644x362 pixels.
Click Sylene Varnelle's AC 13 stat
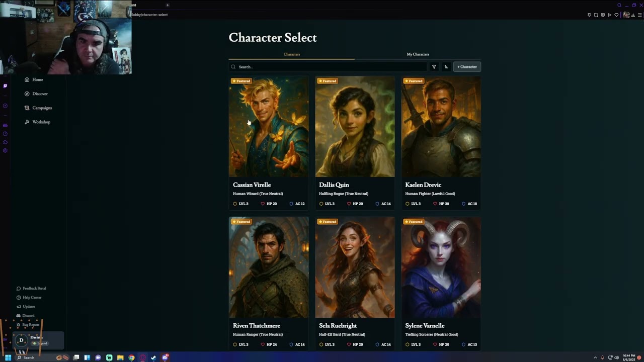pos(469,344)
